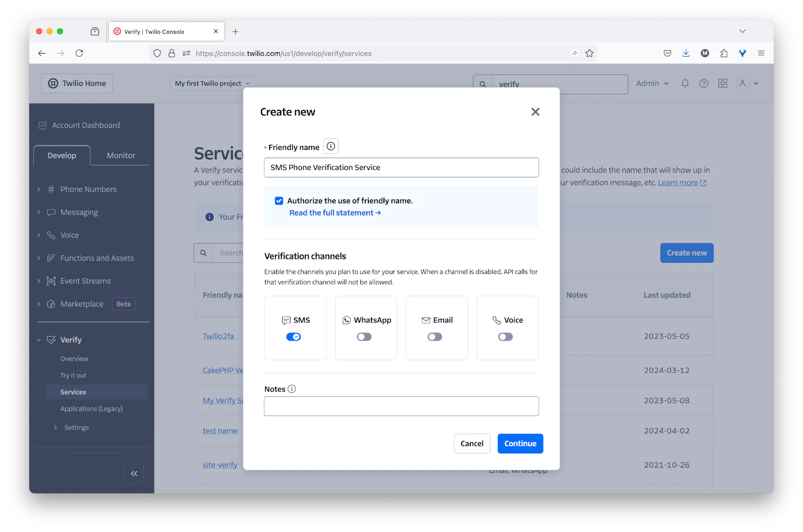
Task: Uncheck Authorize the use of friendly name
Action: pos(279,201)
